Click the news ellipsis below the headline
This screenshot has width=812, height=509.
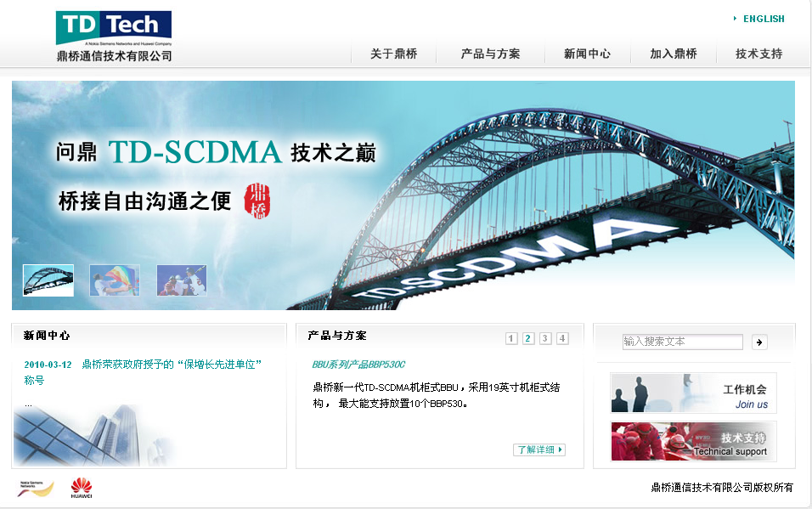click(28, 404)
